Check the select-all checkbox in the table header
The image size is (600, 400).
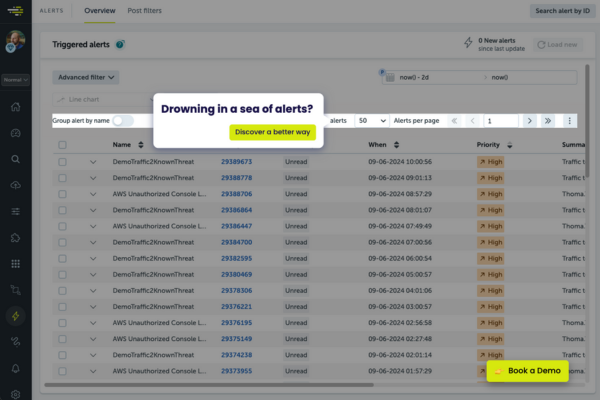62,145
